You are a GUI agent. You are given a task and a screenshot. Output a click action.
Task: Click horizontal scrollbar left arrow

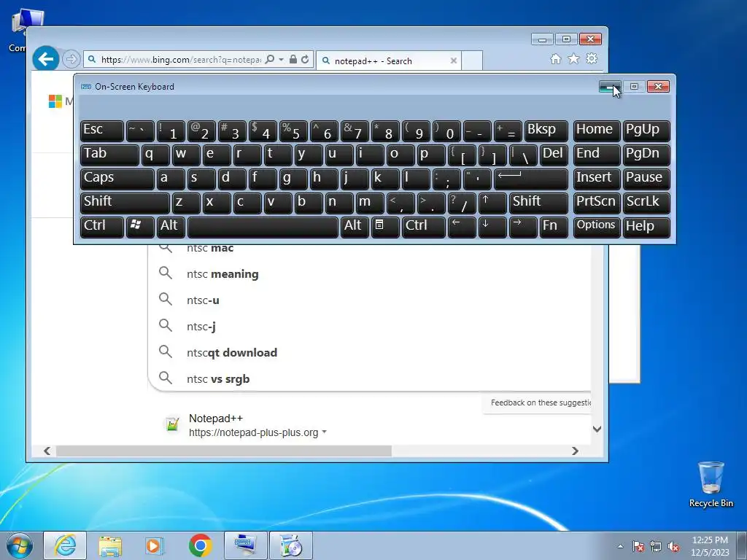pyautogui.click(x=47, y=451)
